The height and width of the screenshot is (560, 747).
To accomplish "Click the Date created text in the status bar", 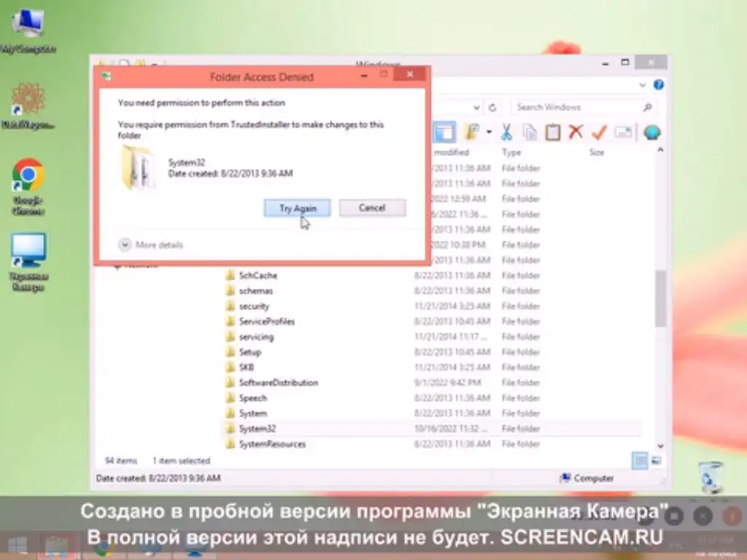I will pyautogui.click(x=158, y=478).
